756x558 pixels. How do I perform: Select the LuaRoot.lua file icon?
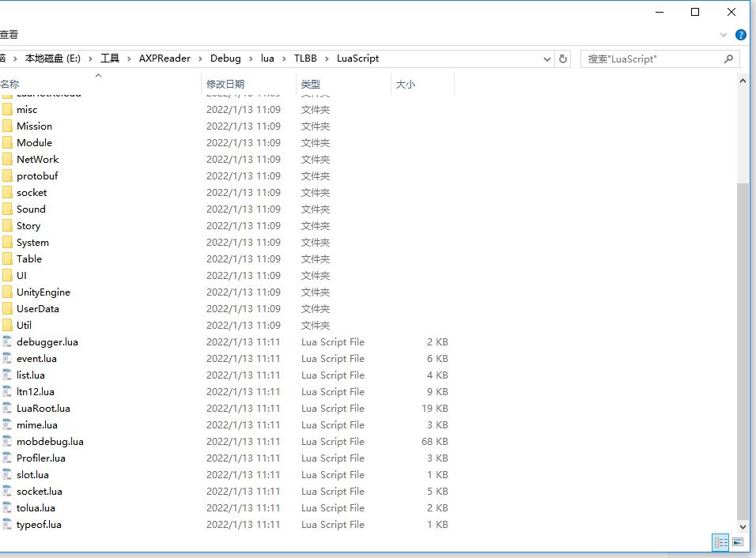point(7,409)
